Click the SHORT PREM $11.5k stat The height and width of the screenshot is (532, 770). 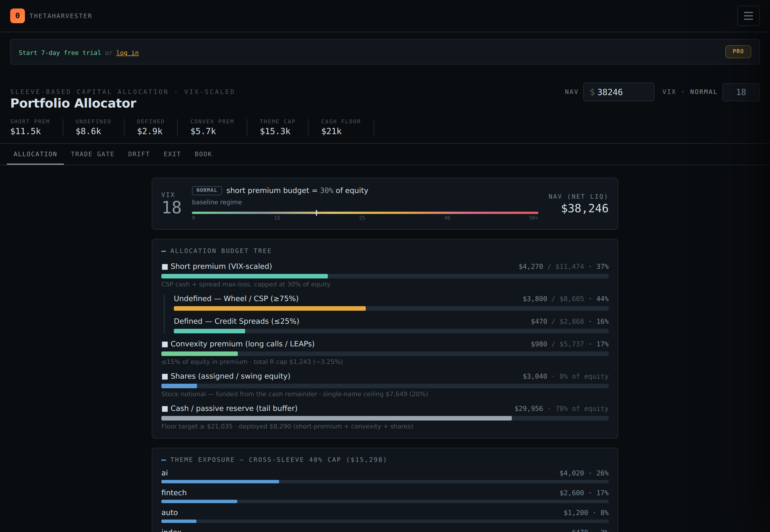(x=30, y=127)
